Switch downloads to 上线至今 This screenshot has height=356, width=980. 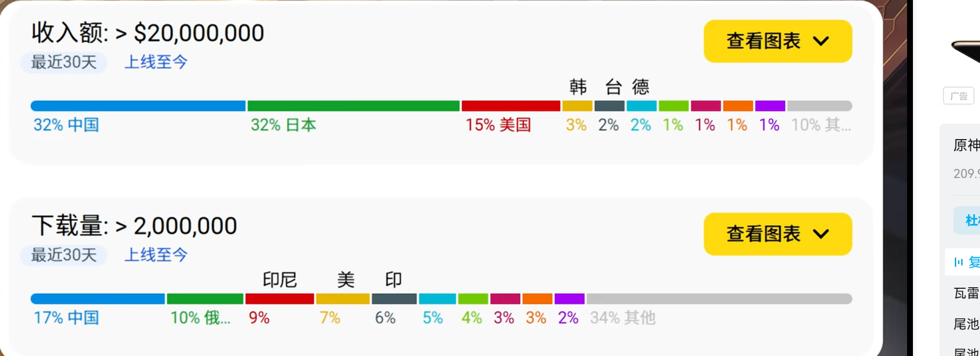click(156, 255)
